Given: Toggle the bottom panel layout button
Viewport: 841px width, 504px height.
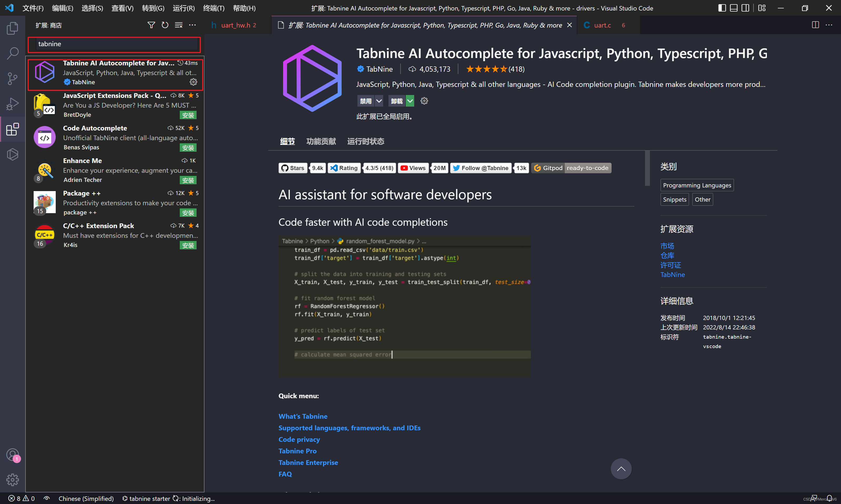Looking at the screenshot, I should pos(734,8).
